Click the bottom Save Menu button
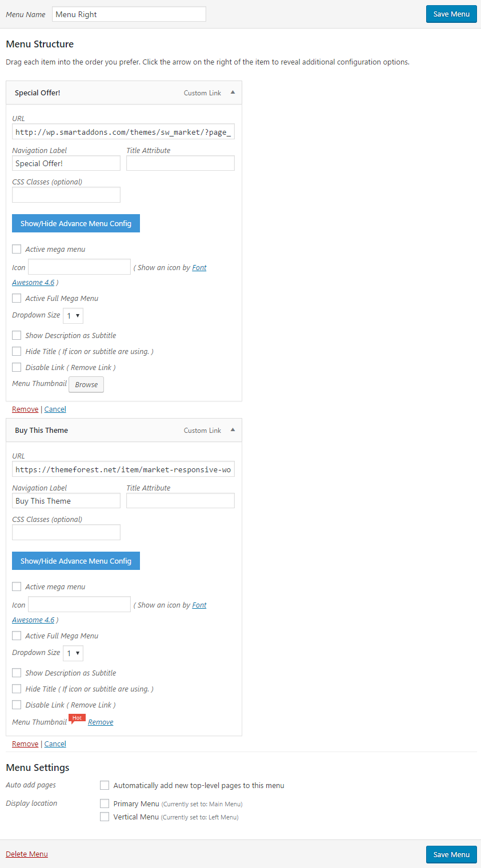Viewport: 481px width, 868px height. (x=451, y=854)
